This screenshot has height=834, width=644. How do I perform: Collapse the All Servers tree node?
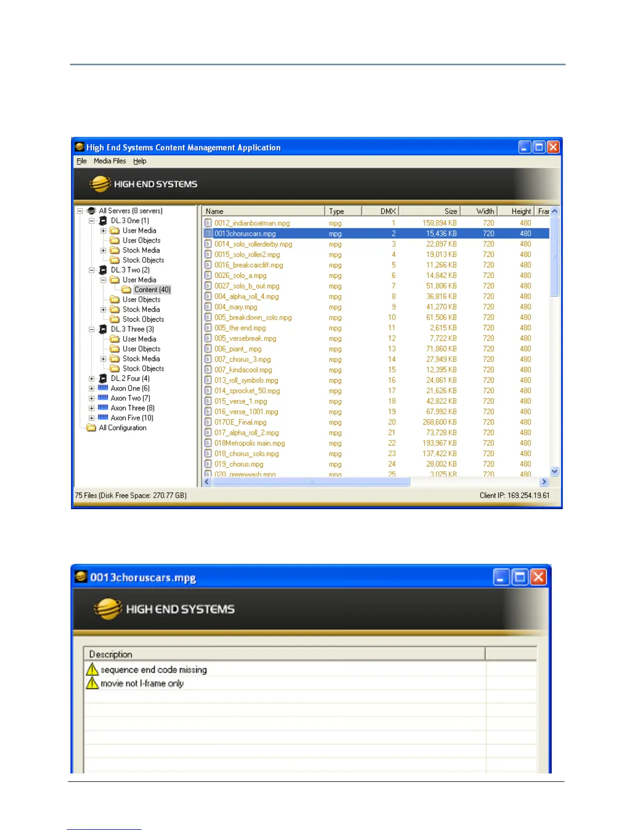80,211
